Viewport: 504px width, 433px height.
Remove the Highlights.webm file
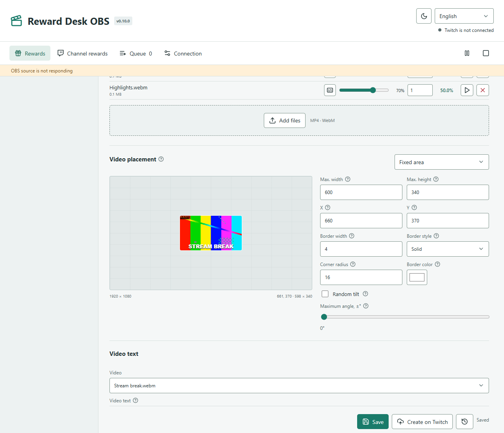(483, 90)
